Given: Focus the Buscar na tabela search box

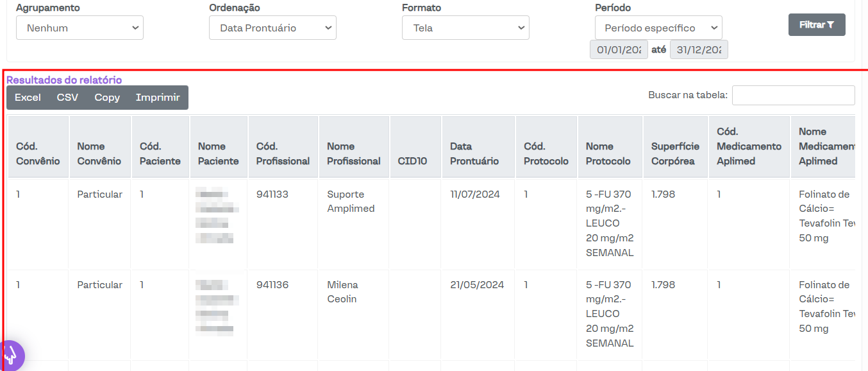Looking at the screenshot, I should point(793,95).
